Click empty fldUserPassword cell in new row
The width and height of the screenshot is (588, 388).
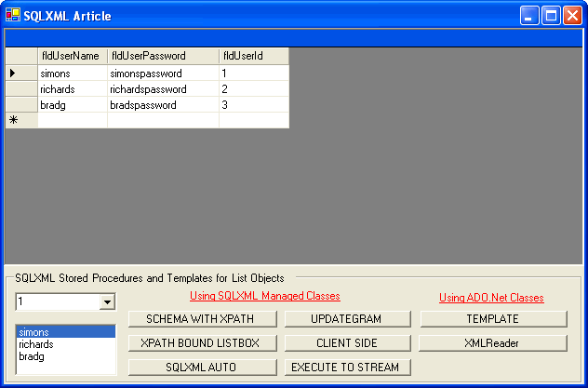pyautogui.click(x=163, y=120)
